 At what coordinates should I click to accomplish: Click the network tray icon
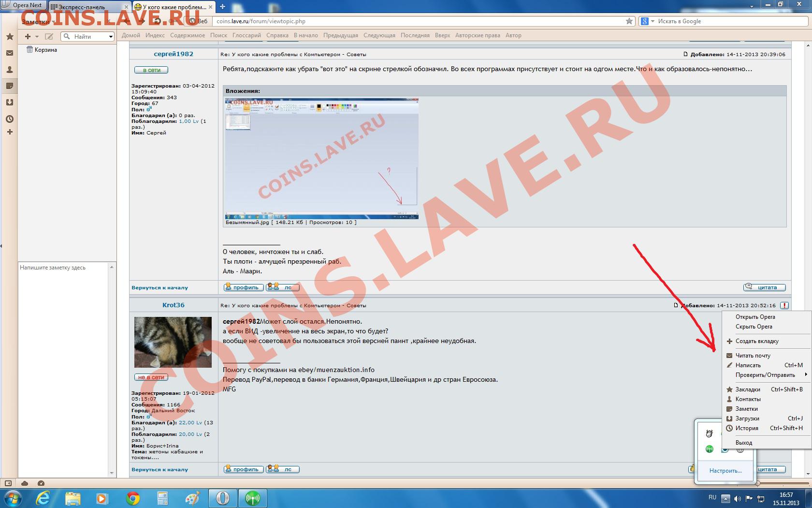(761, 498)
